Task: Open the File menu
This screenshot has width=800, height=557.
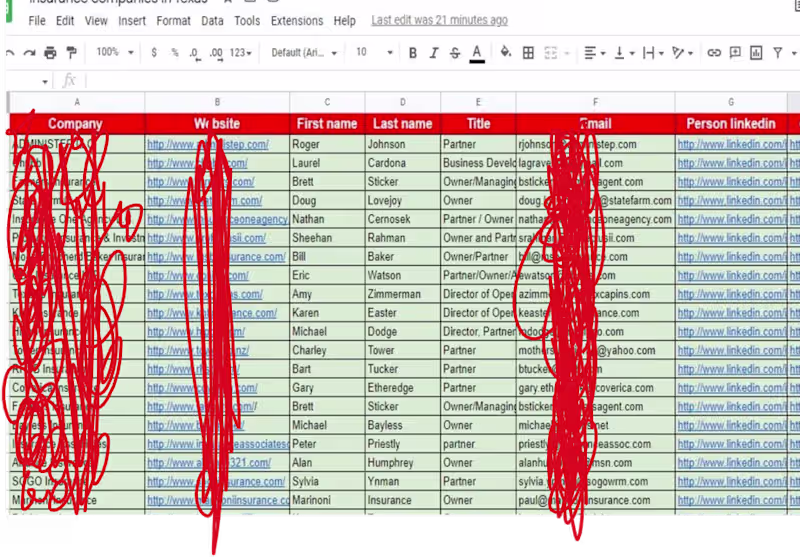Action: 37,21
